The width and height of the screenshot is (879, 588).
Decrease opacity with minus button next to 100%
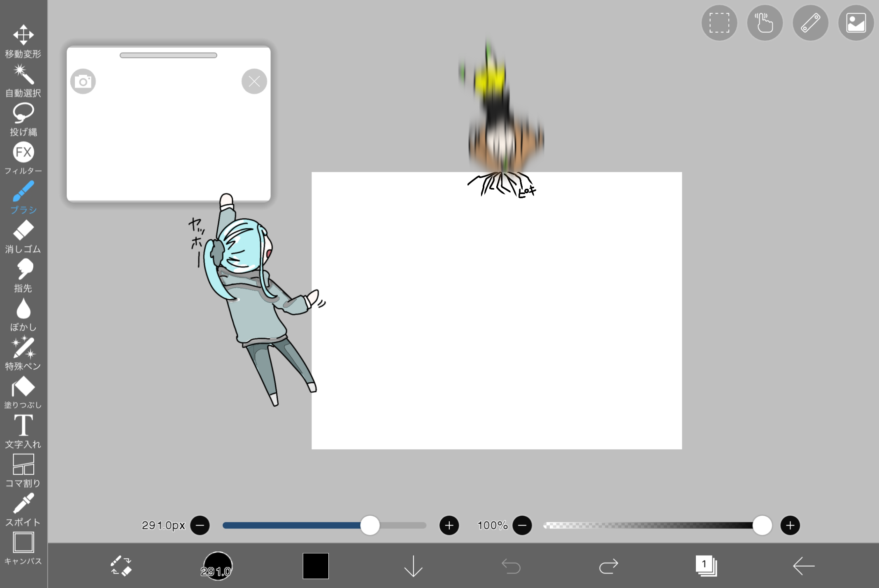[522, 525]
